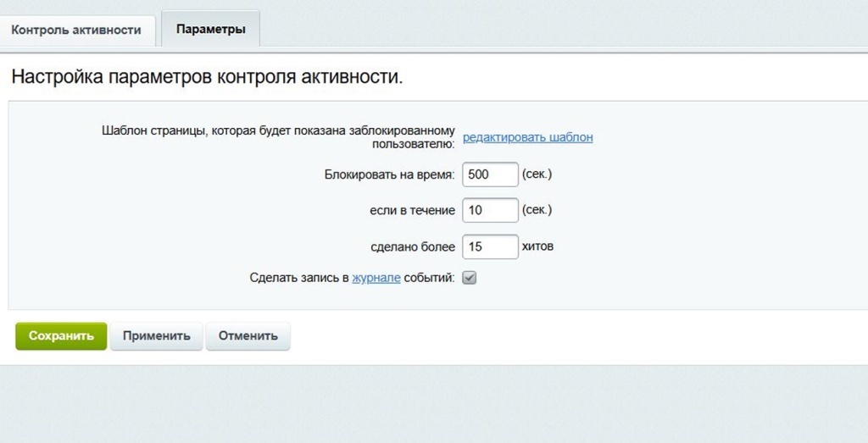
Task: Click the Блокировать на время field with 500
Action: point(490,174)
